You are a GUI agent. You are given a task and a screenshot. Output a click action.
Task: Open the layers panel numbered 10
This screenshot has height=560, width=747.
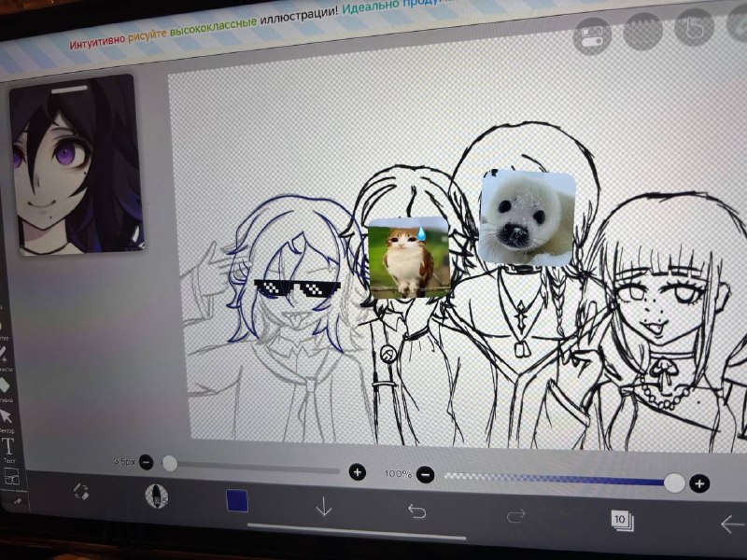[x=622, y=520]
